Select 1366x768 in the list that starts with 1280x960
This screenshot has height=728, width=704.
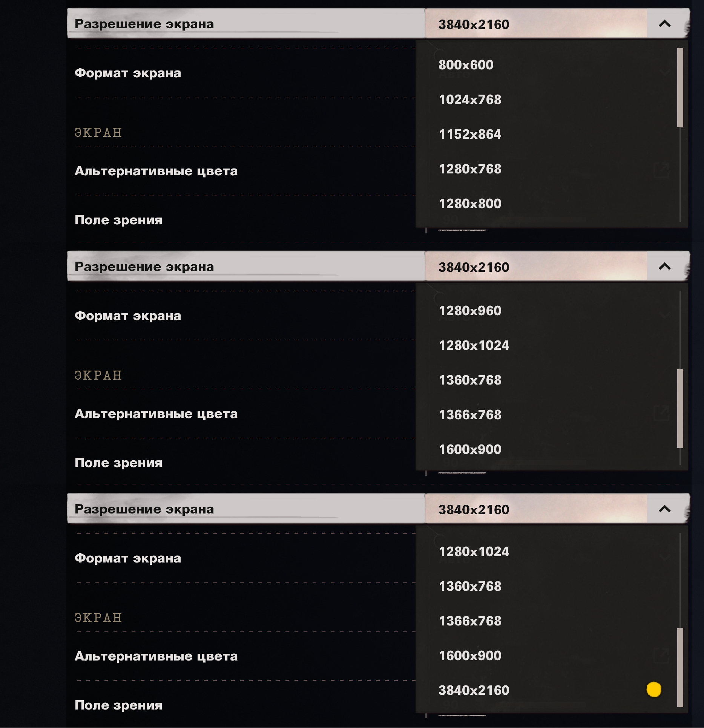470,415
